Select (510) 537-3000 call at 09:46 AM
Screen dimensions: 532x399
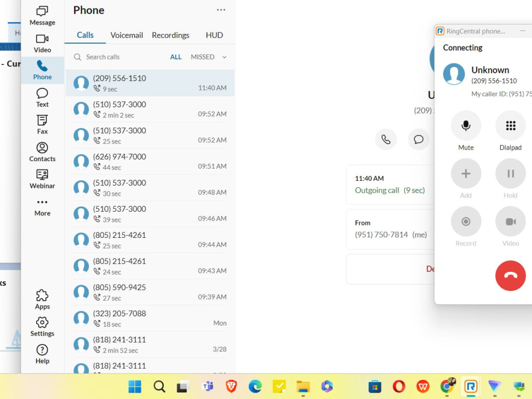click(149, 214)
